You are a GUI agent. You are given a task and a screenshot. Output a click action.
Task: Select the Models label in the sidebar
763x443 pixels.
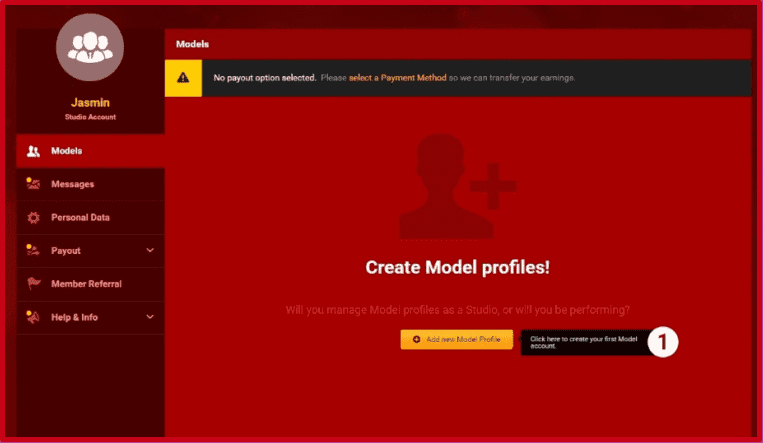coord(66,151)
